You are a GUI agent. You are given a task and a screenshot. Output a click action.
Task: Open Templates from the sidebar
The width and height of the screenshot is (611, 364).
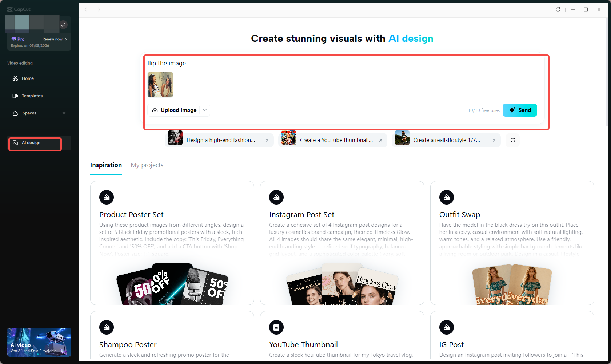click(32, 96)
